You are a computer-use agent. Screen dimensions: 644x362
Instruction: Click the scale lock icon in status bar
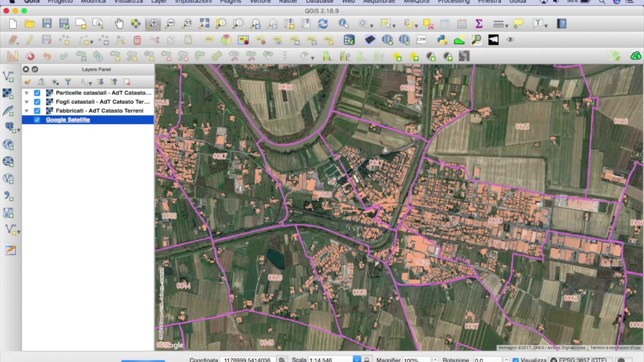[x=367, y=360]
